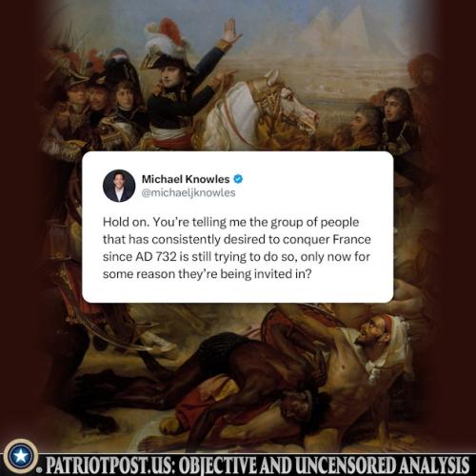This screenshot has height=476, width=476.
Task: Open the @michaeljknowles handle
Action: [188, 192]
